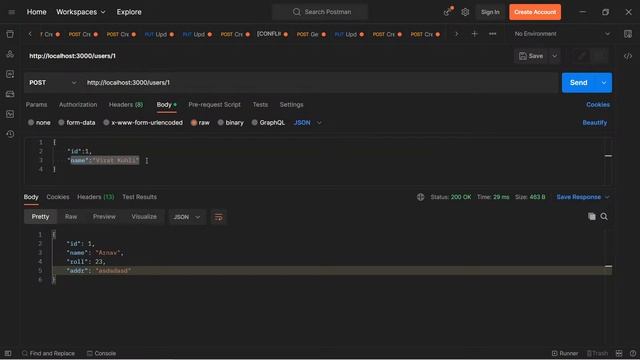Click the network globe icon beside Status
Viewport: 640px width, 360px height.
tap(420, 197)
